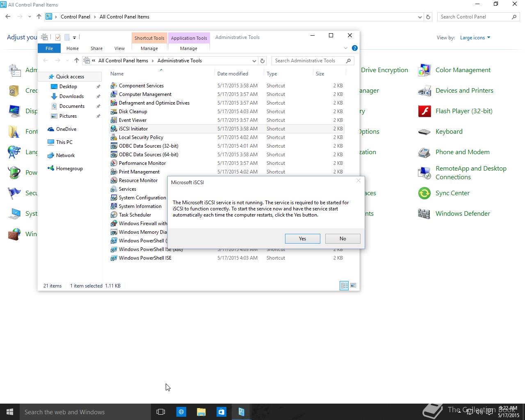Click the Search Administrative Tools field
Screen dimensions: 525x420
308,61
